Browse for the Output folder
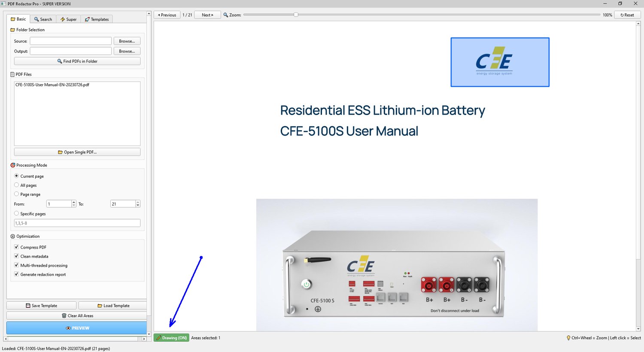Image resolution: width=644 pixels, height=352 pixels. click(x=127, y=51)
